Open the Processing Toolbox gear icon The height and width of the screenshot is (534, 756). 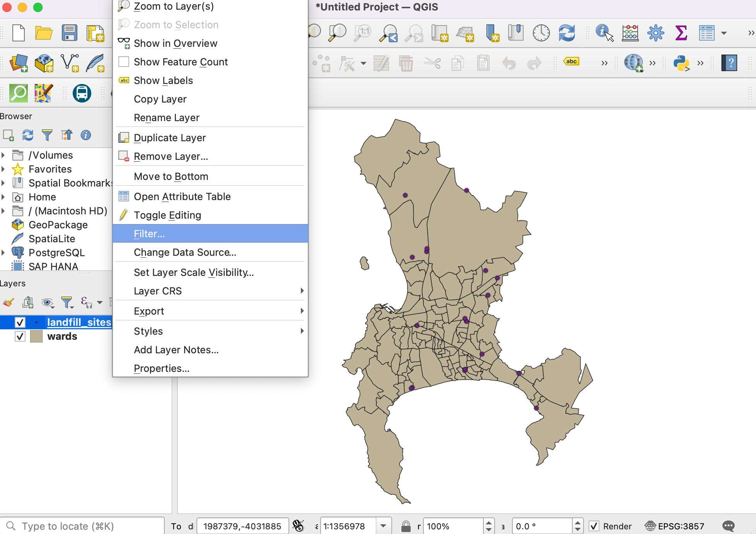pos(656,33)
